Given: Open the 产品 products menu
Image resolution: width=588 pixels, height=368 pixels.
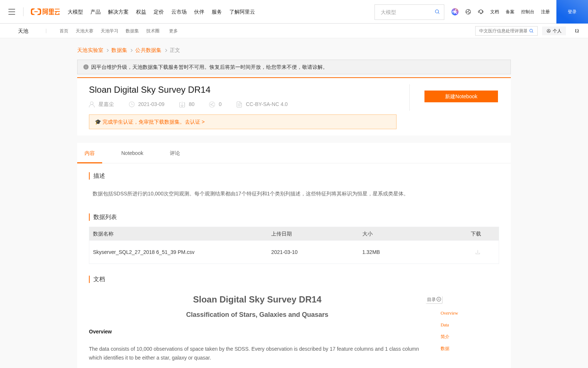Looking at the screenshot, I should coord(96,12).
